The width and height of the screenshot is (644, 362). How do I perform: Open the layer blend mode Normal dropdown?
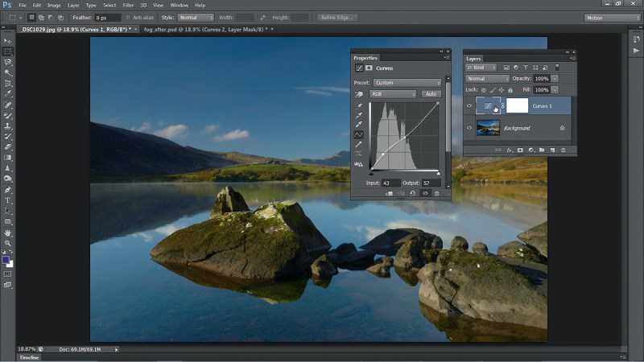(x=488, y=79)
